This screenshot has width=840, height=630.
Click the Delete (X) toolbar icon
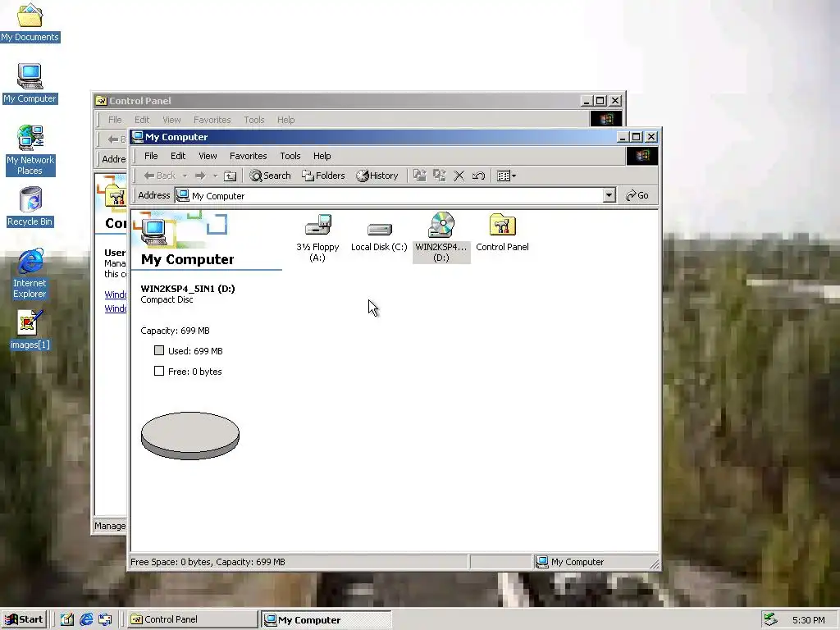(x=459, y=176)
